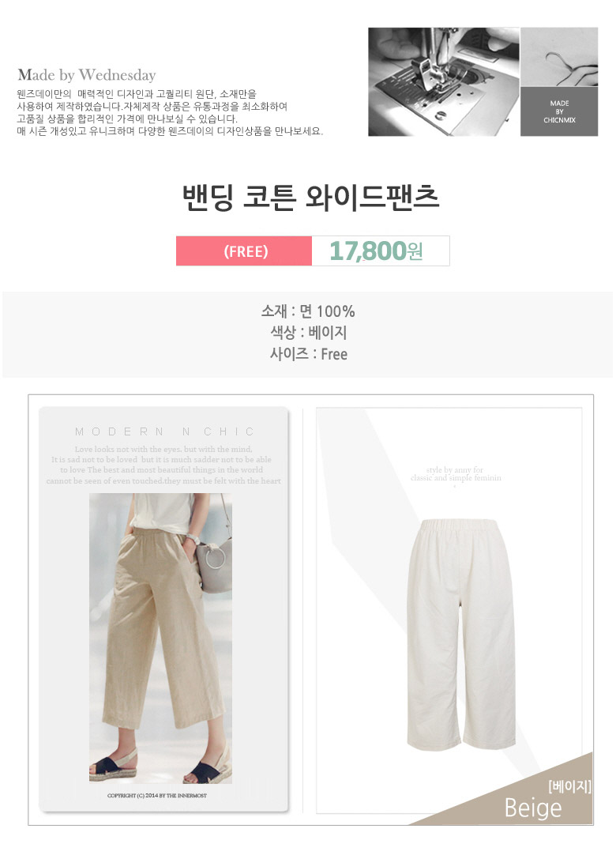Click the 17,800원 price box

381,251
